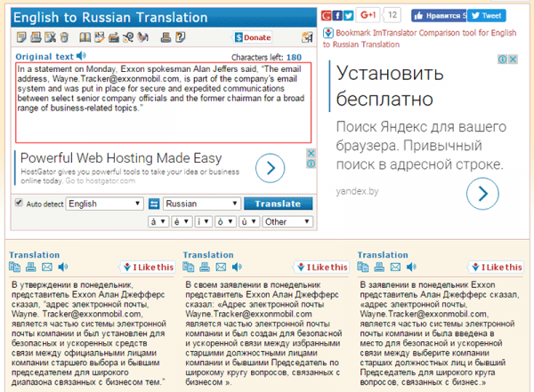This screenshot has height=392, width=534.
Task: Expand the Other special characters dropdown
Action: click(287, 222)
